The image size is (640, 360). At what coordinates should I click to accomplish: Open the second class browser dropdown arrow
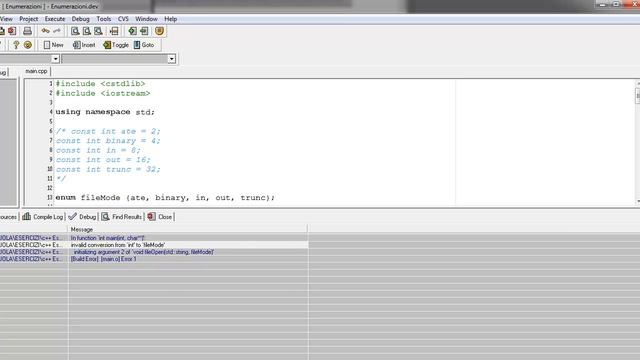[171, 59]
